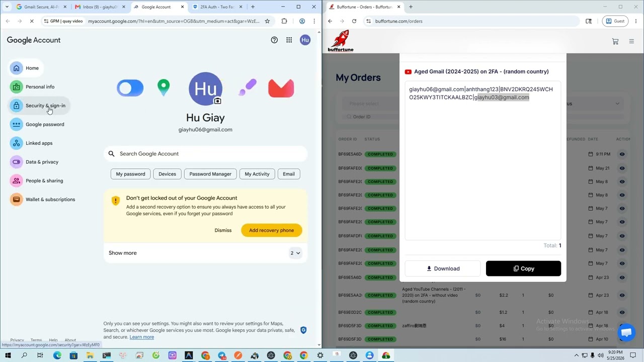644x362 pixels.
Task: Download the order details
Action: pyautogui.click(x=443, y=268)
